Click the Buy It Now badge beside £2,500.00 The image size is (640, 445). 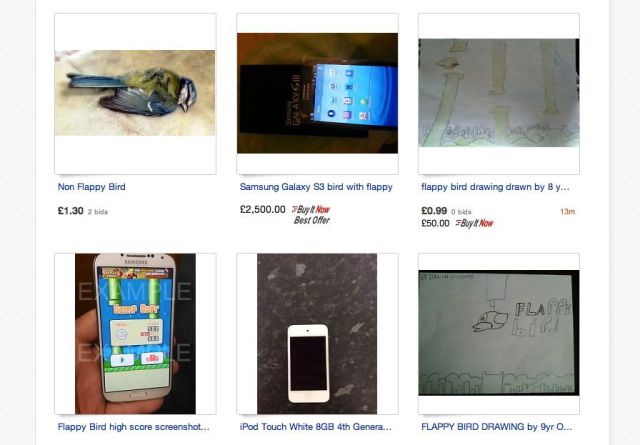(x=311, y=210)
